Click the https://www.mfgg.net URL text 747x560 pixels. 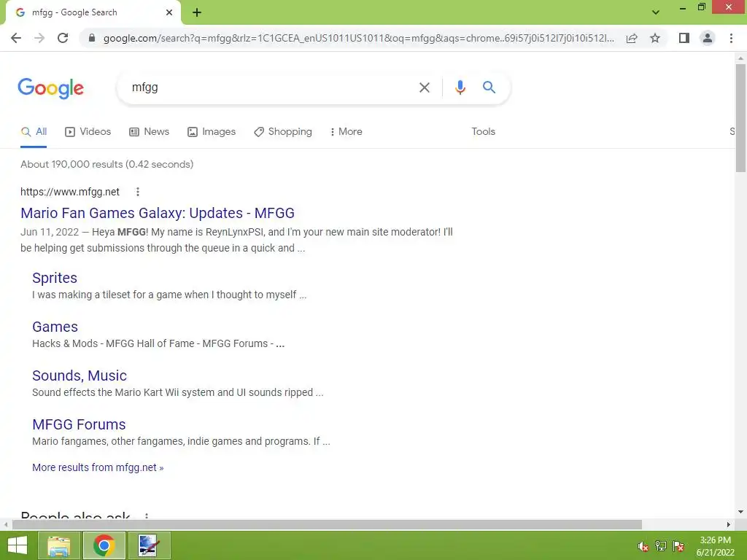(x=70, y=192)
